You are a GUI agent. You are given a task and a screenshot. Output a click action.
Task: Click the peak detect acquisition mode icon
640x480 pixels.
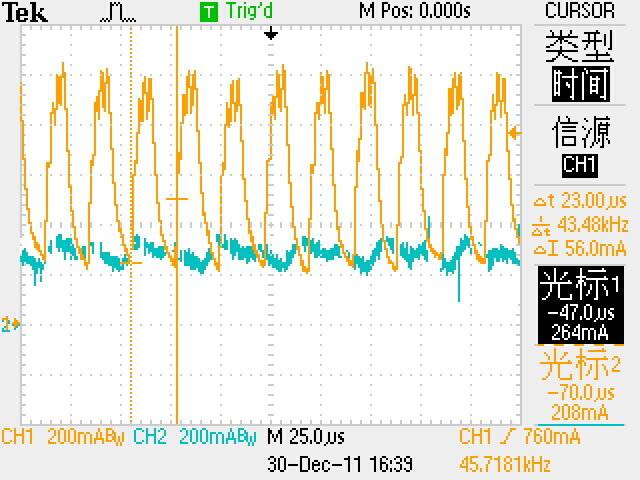click(x=118, y=12)
